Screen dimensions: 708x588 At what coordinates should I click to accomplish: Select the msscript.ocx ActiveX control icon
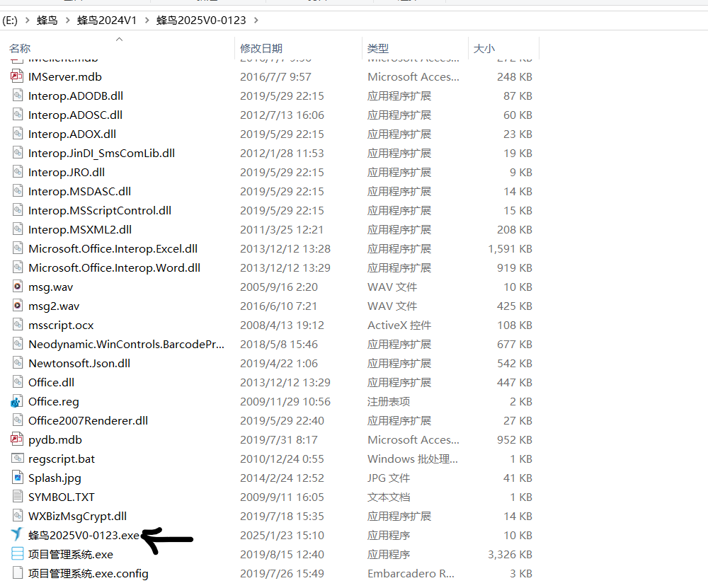[17, 325]
